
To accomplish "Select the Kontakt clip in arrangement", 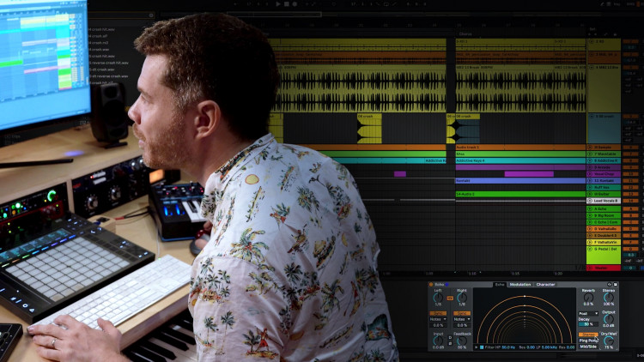I will (x=520, y=181).
